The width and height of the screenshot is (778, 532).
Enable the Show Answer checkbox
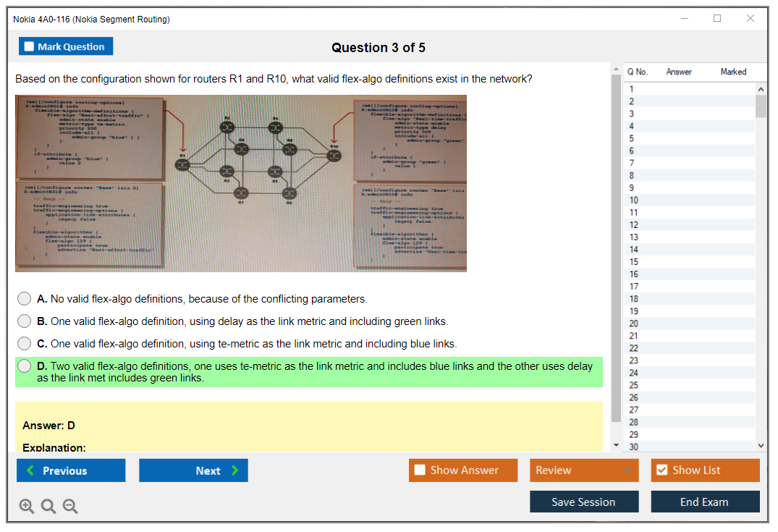420,470
